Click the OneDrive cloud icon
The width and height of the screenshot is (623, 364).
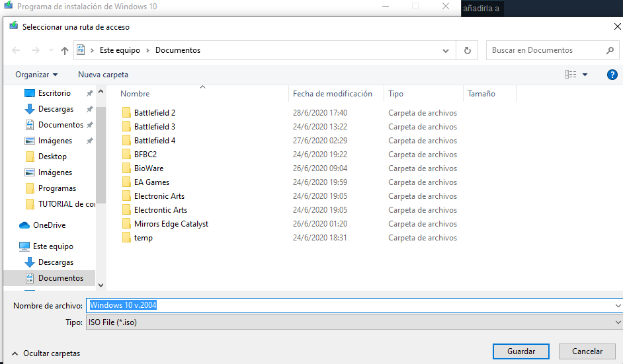24,225
